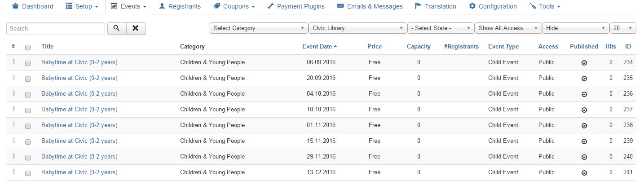Click published check icon for event 241
Viewport: 644px width, 194px height.
584,173
